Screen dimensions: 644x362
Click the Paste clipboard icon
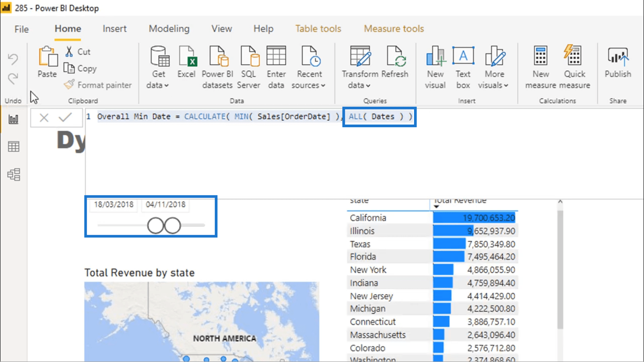pyautogui.click(x=47, y=56)
